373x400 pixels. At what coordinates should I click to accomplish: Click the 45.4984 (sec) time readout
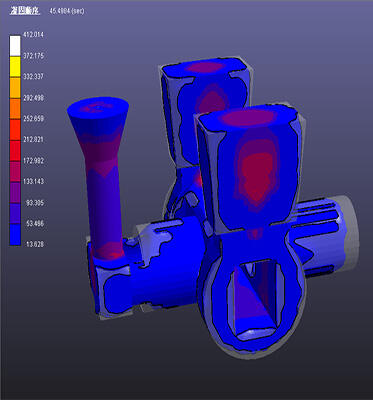[x=67, y=11]
